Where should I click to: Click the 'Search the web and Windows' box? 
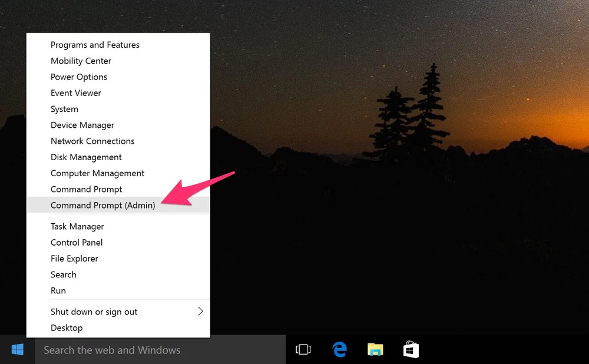coord(160,350)
